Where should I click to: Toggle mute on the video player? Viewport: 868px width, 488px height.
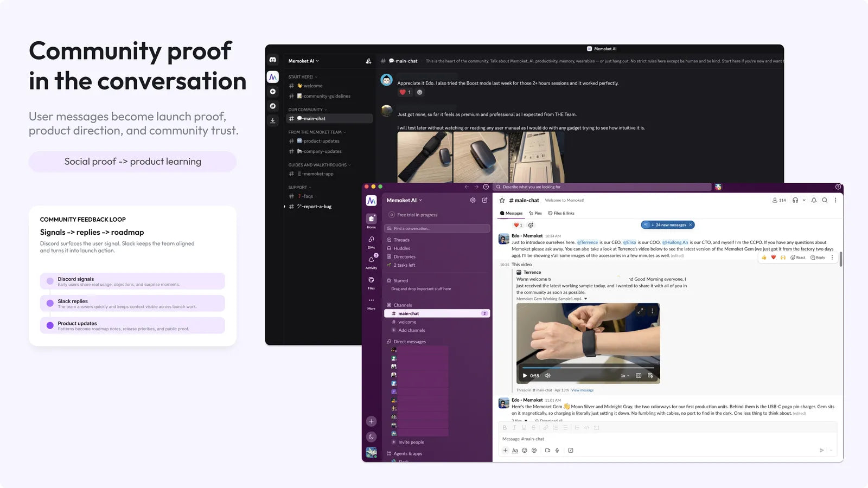click(547, 376)
